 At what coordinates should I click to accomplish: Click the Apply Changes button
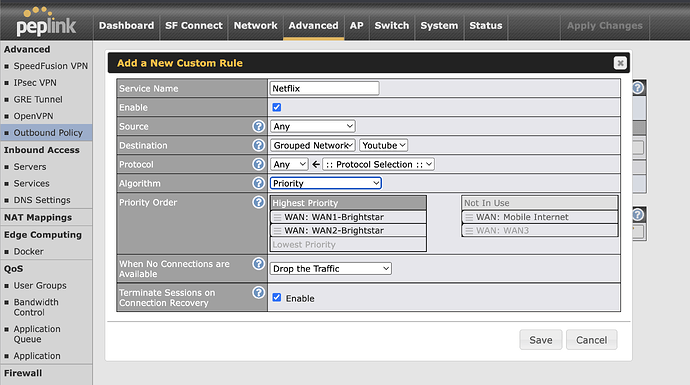pyautogui.click(x=605, y=26)
